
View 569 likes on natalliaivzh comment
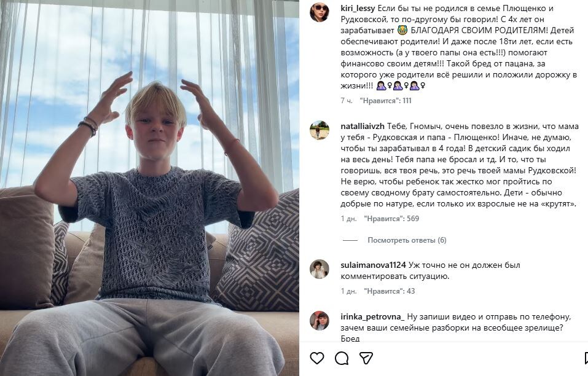click(391, 219)
